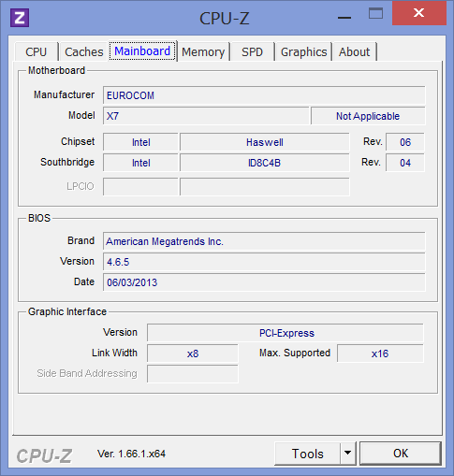Image resolution: width=454 pixels, height=476 pixels.
Task: Select the Mainboard tab
Action: [142, 50]
